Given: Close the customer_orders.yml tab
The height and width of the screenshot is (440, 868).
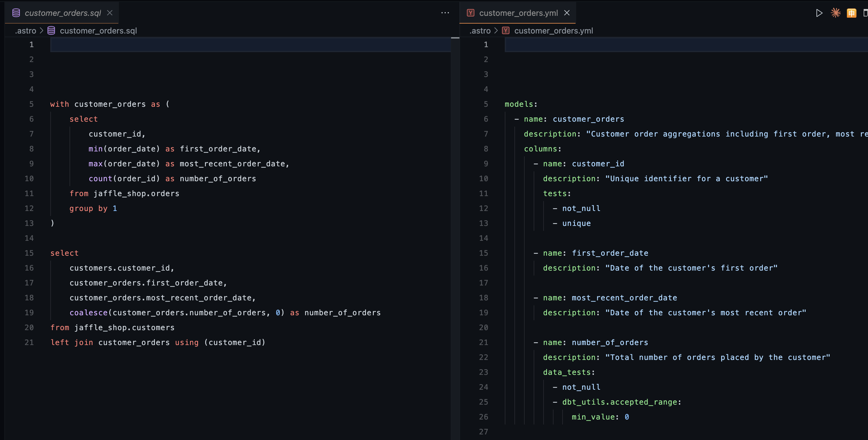Looking at the screenshot, I should click(x=567, y=13).
